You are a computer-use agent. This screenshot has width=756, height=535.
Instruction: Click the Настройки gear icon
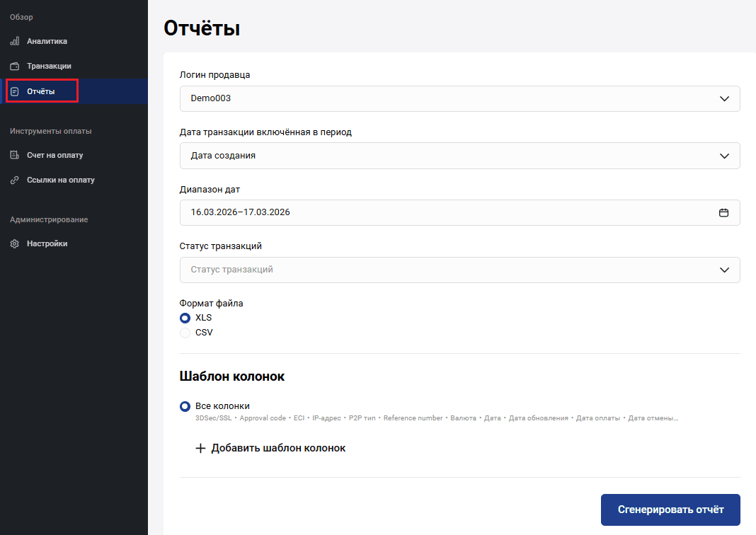14,243
